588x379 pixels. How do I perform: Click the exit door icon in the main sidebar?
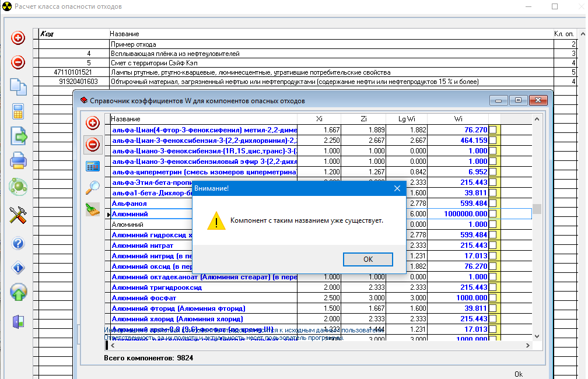click(18, 321)
